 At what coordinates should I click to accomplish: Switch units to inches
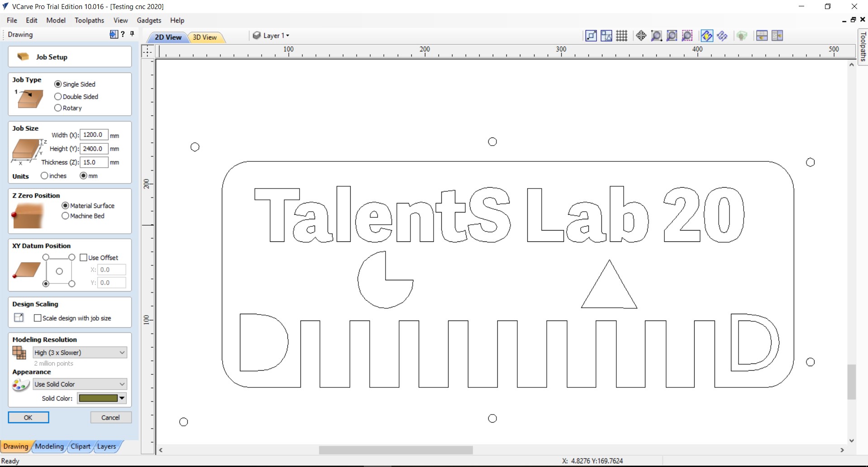[44, 175]
